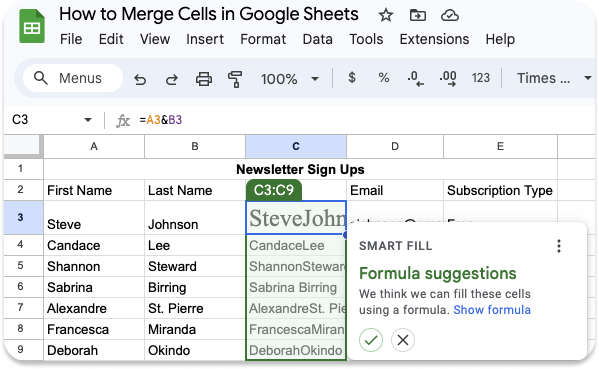Open the Format menu
The image size is (599, 369).
263,39
